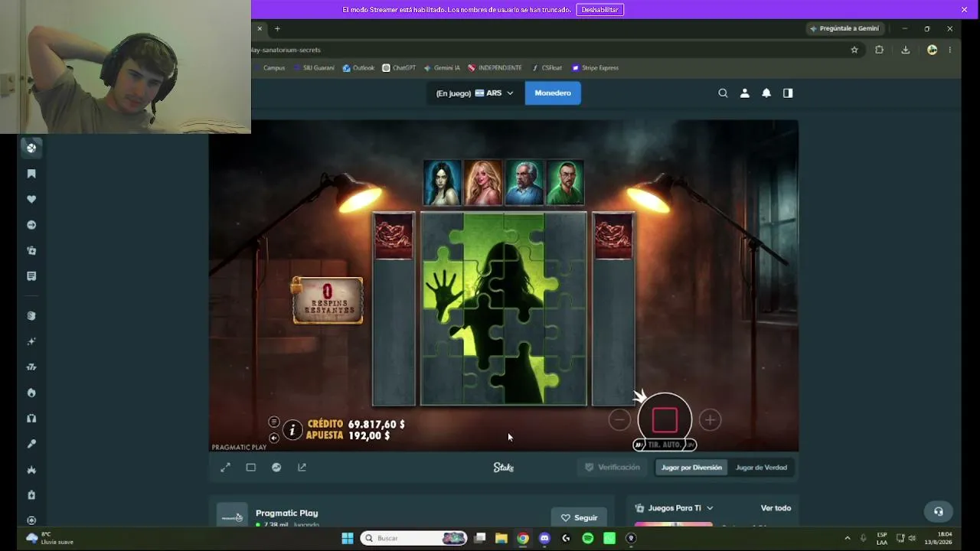Switch to Jugar de Verdad mode
Screen dimensions: 980x551
tap(761, 468)
